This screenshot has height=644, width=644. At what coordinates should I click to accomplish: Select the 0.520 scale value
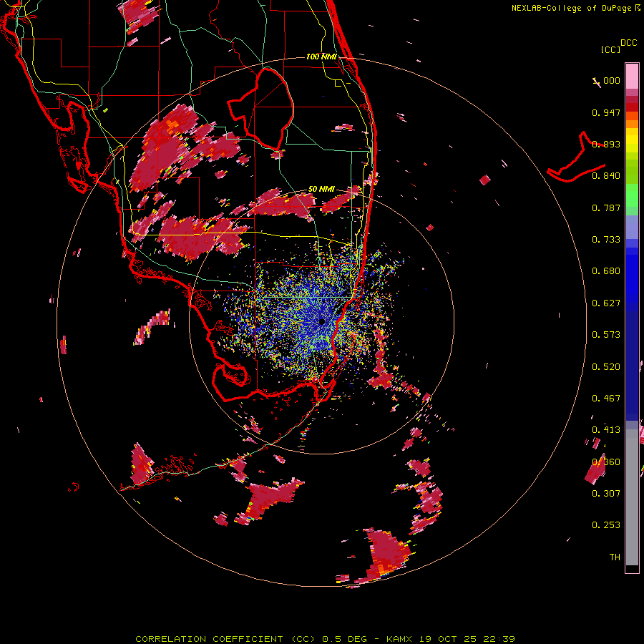pyautogui.click(x=606, y=367)
